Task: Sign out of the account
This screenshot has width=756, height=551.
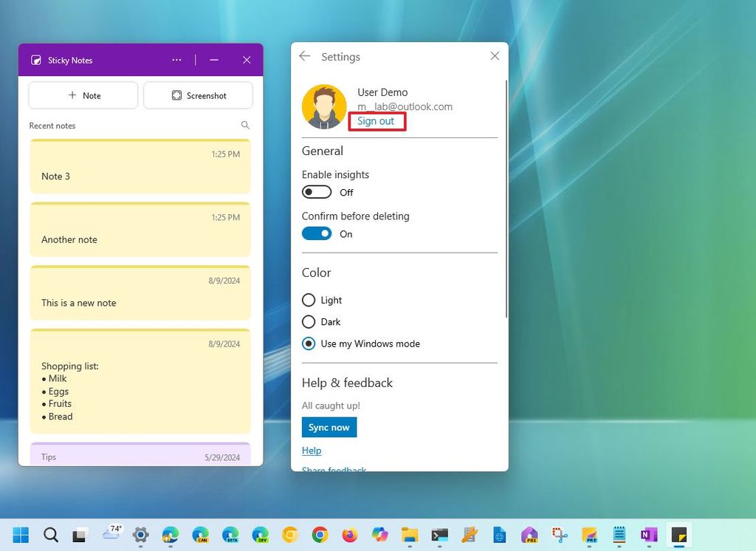Action: pos(377,121)
